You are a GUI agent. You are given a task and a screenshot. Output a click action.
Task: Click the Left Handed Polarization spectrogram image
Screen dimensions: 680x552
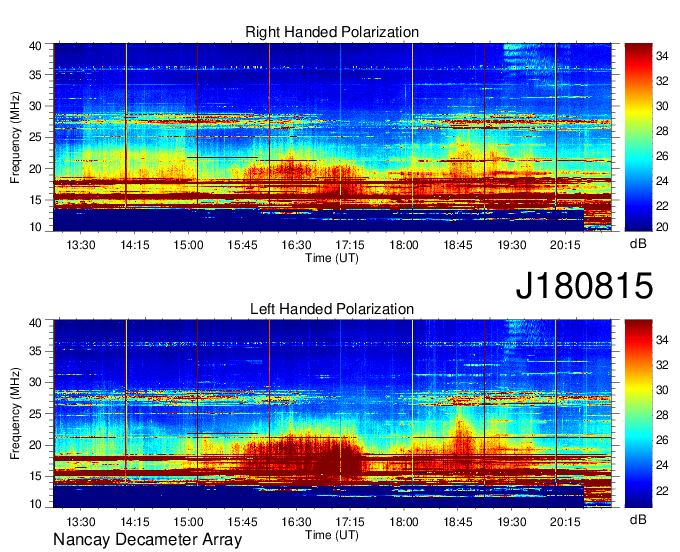[x=332, y=414]
